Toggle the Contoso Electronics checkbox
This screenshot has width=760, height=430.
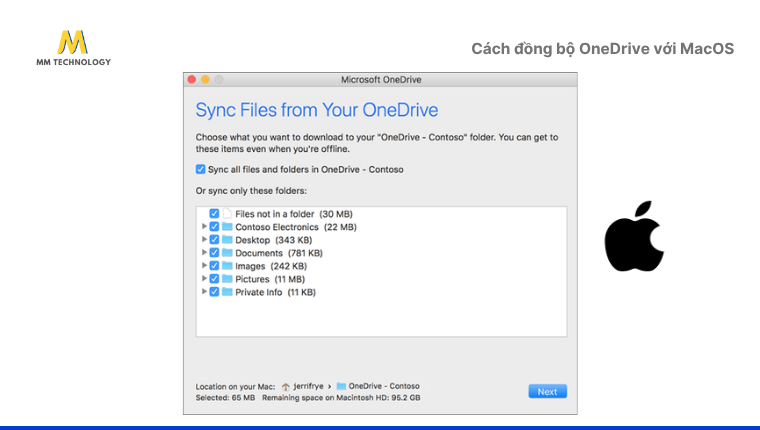click(x=214, y=227)
